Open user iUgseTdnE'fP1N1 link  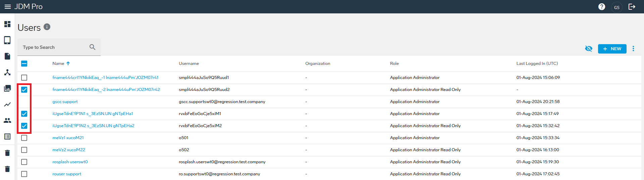point(93,114)
